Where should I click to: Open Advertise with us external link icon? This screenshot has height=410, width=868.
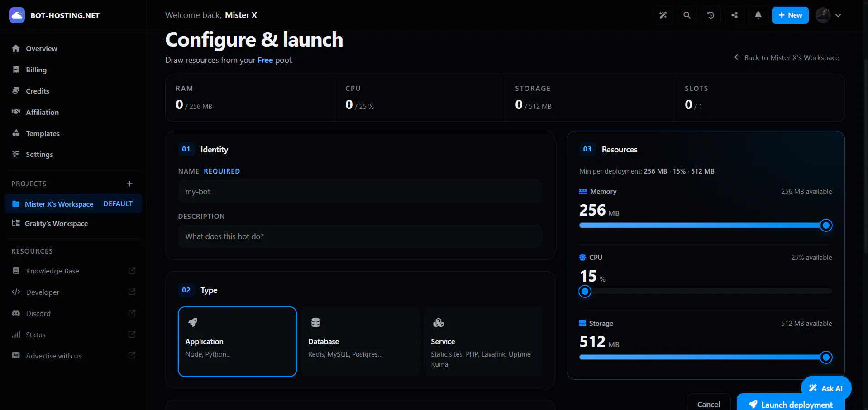click(132, 355)
